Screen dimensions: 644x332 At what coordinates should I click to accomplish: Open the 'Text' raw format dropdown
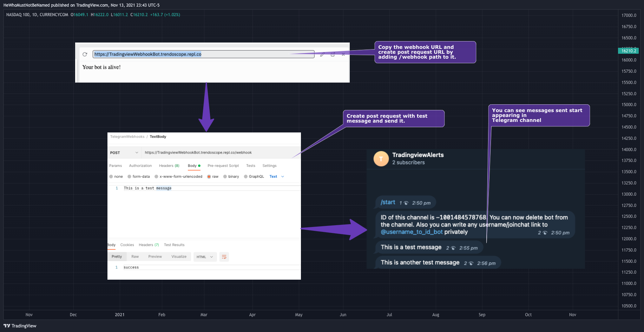click(x=277, y=177)
